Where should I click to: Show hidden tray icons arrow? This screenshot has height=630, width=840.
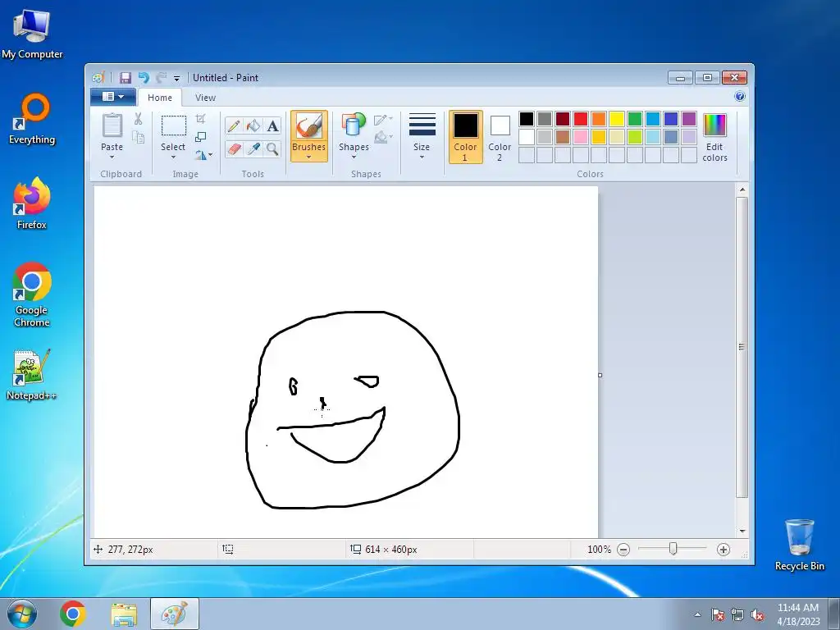pos(697,614)
